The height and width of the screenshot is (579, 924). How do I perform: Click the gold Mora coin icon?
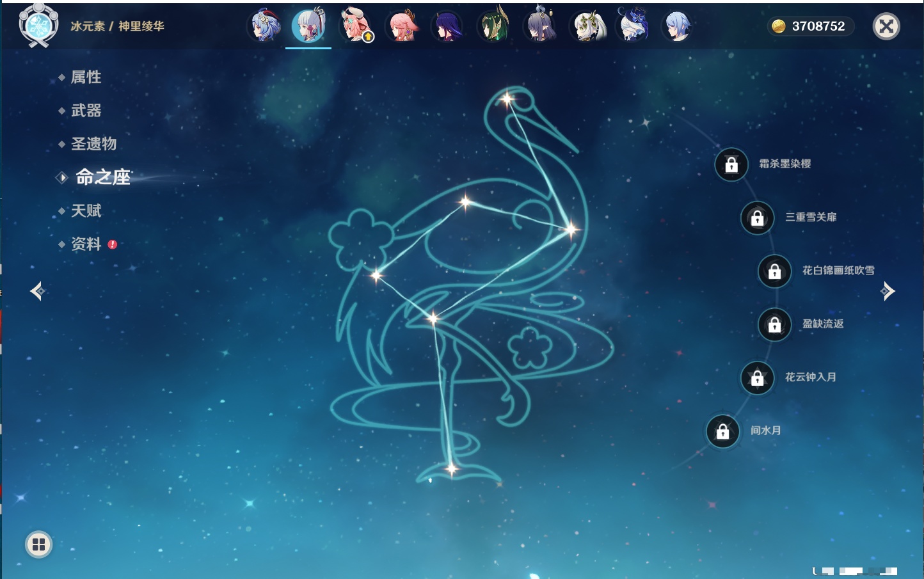778,26
